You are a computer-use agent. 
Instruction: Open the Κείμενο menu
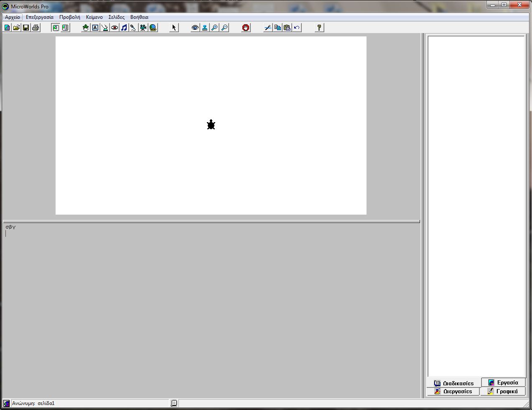(x=94, y=17)
